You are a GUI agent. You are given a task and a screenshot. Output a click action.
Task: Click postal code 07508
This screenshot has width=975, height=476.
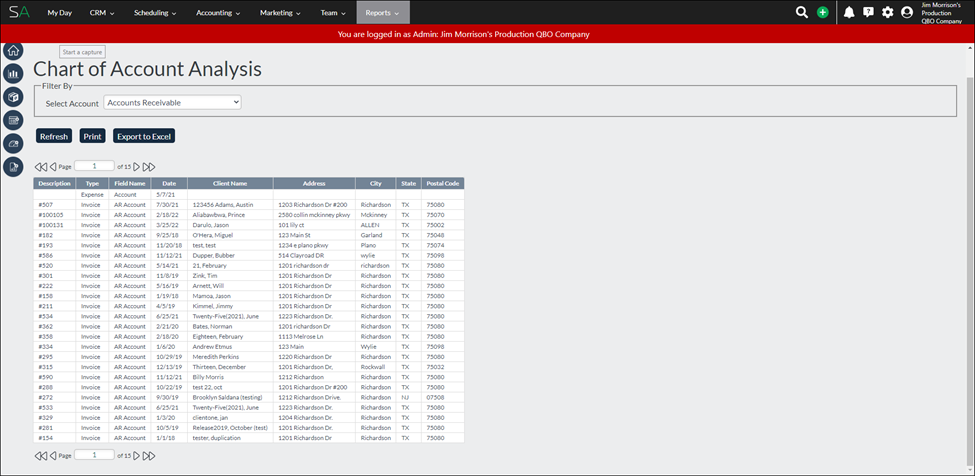(x=435, y=397)
